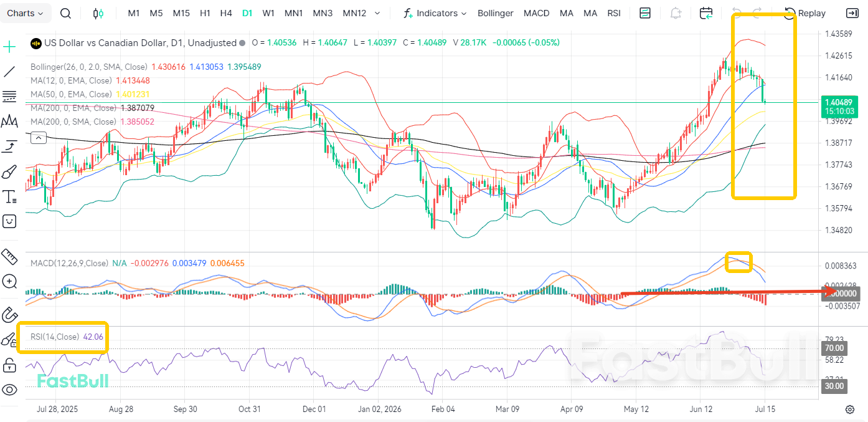868x422 pixels.
Task: Switch to W1 timeframe
Action: (x=268, y=13)
